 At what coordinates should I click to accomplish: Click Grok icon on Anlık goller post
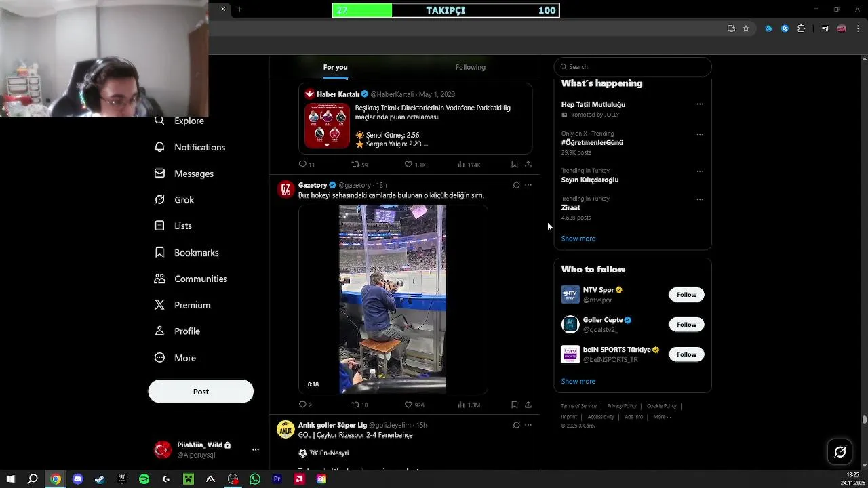coord(516,425)
